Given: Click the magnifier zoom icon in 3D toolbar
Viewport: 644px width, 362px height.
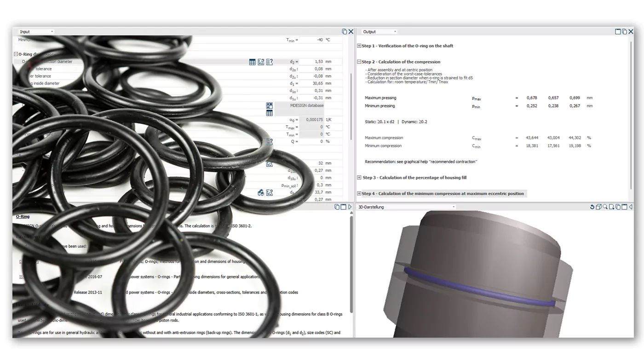Looking at the screenshot, I should pyautogui.click(x=605, y=207).
